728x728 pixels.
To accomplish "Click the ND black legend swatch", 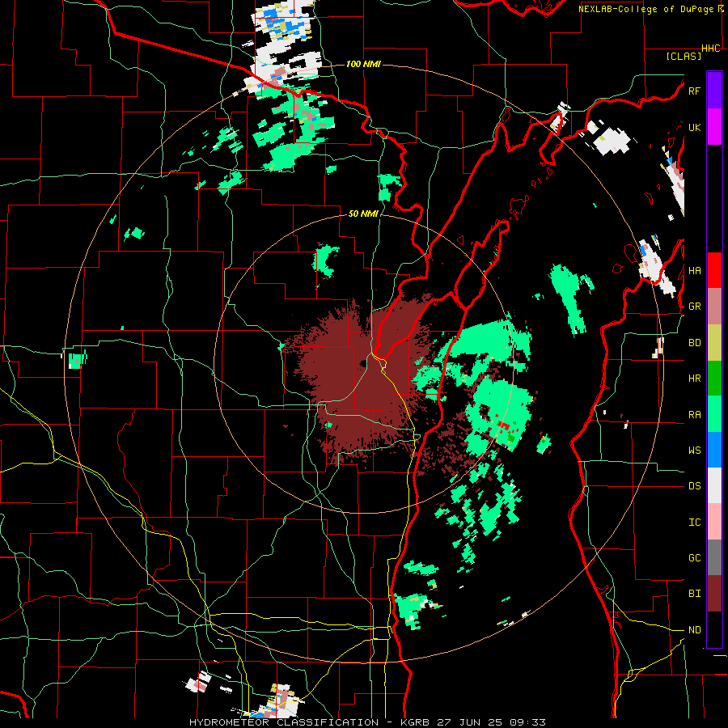I will pyautogui.click(x=714, y=629).
